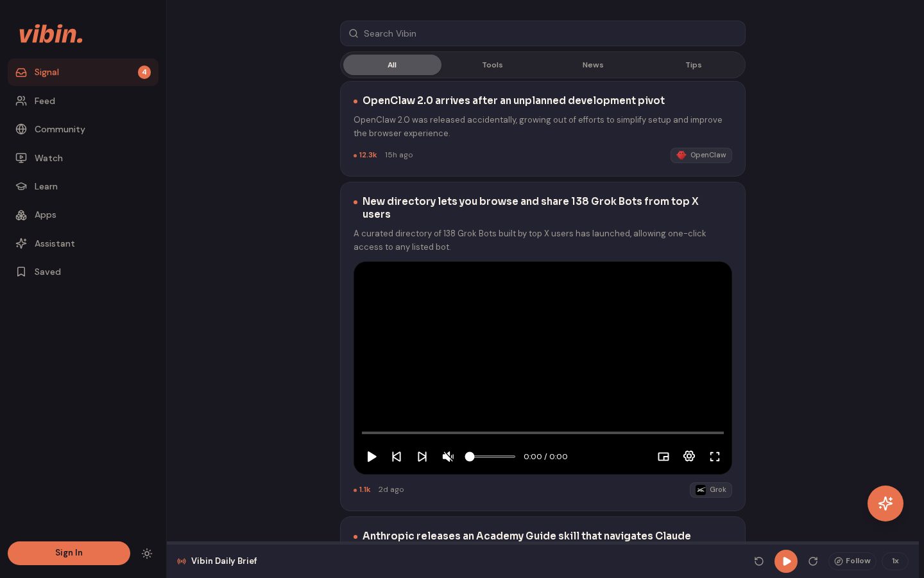Click the video progress seek bar
Viewport: 924px width, 578px height.
pyautogui.click(x=543, y=433)
